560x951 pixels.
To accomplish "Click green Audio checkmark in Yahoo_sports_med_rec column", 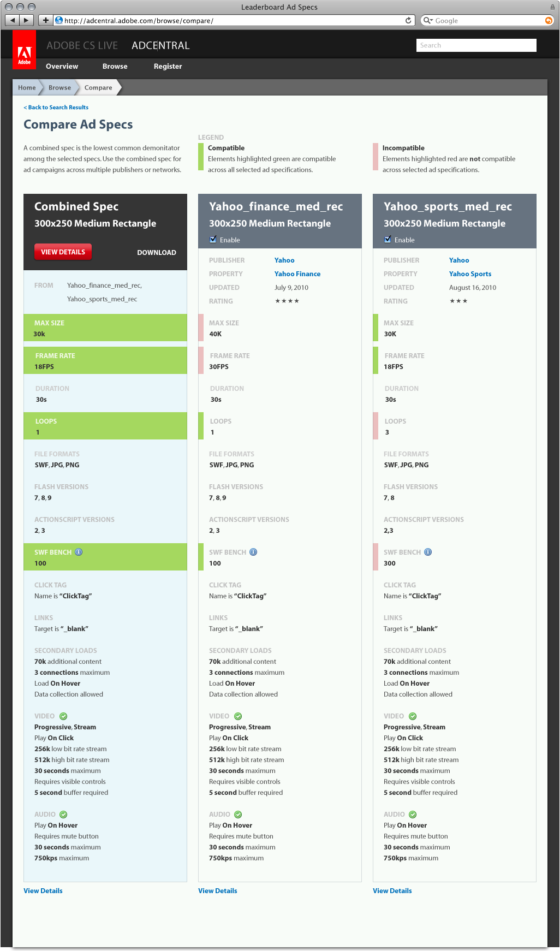I will [x=413, y=815].
